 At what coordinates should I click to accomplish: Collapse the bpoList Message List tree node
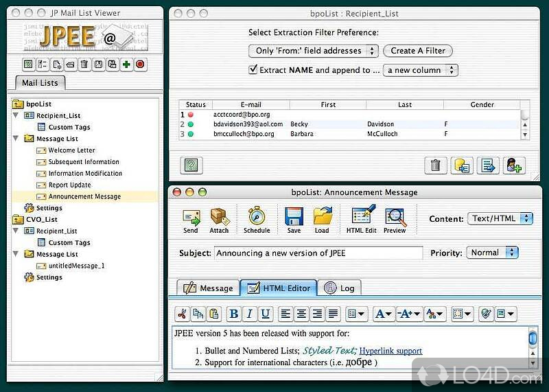pos(16,139)
